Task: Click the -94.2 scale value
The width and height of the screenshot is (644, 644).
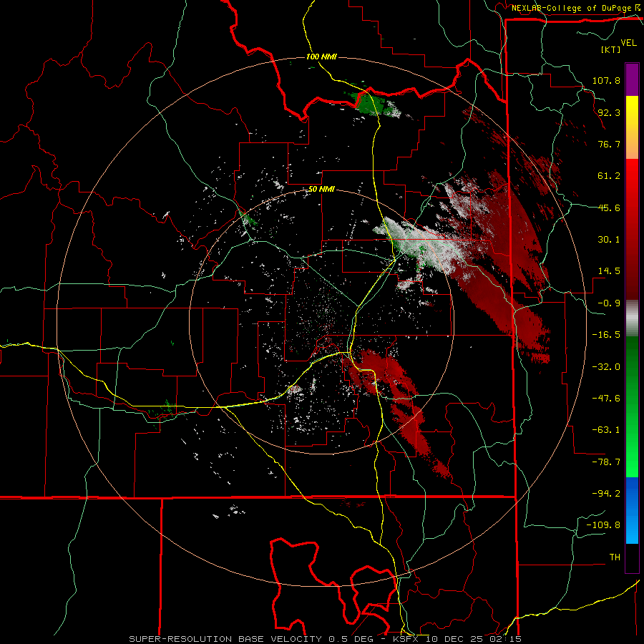Action: pos(606,494)
